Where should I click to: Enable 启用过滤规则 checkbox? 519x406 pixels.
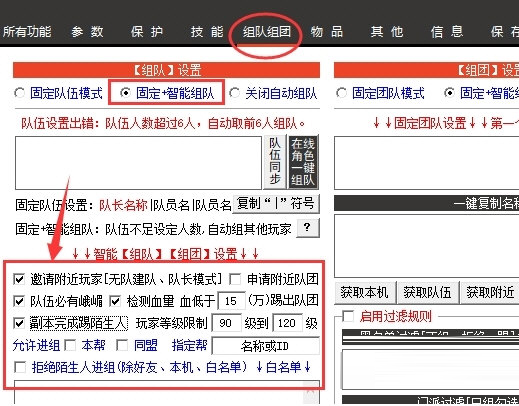(x=348, y=316)
